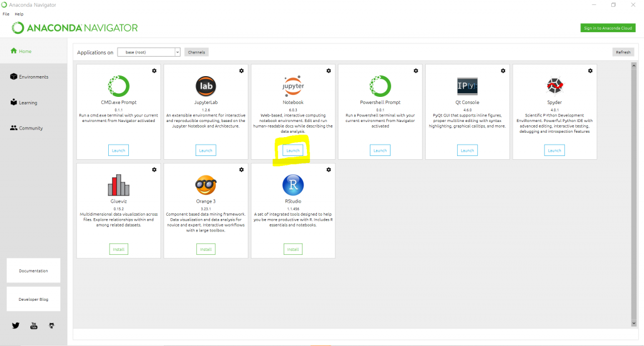Open gear options for Orange 3

click(x=241, y=170)
